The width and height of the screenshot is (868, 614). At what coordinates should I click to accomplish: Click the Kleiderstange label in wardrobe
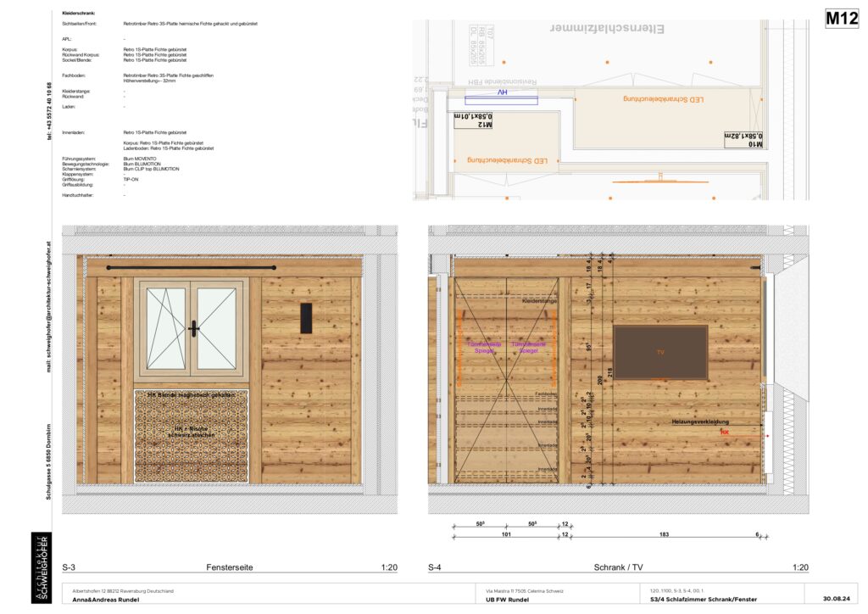click(538, 301)
